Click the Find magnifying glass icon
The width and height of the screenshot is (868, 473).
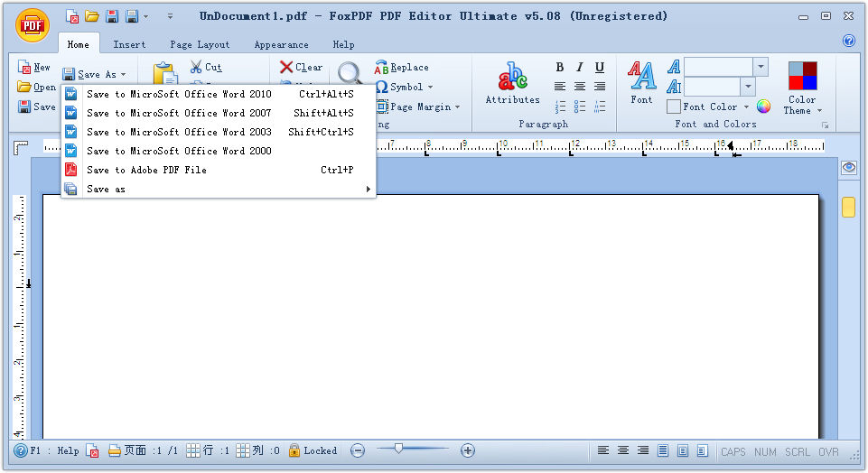(350, 72)
